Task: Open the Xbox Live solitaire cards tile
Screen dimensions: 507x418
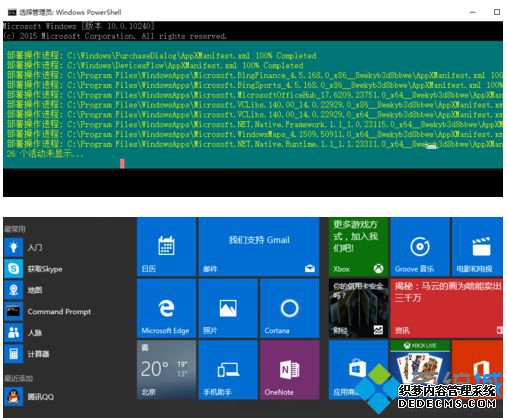Action: coord(420,370)
